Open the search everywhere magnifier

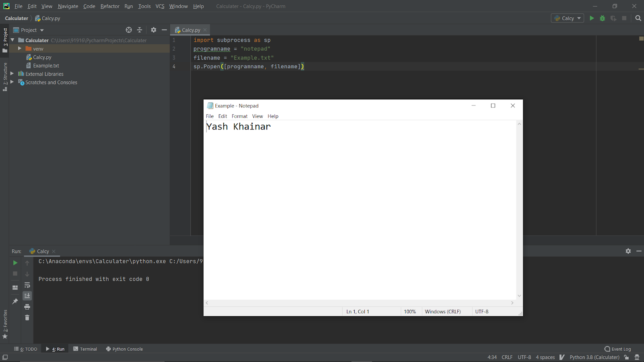click(x=638, y=18)
